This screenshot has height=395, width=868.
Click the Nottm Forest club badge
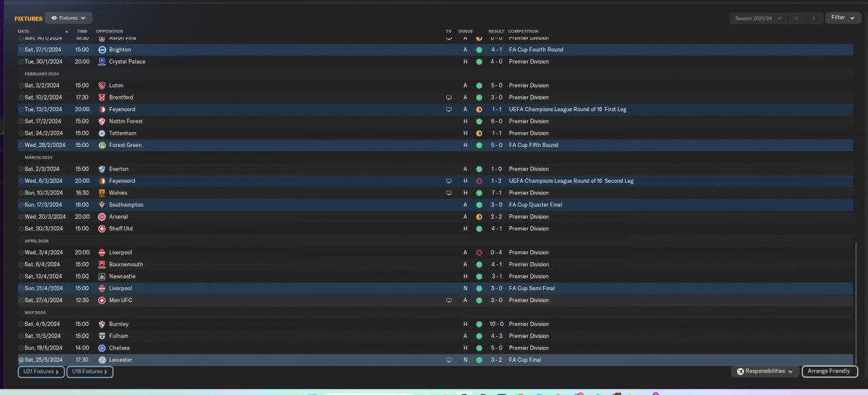point(102,121)
